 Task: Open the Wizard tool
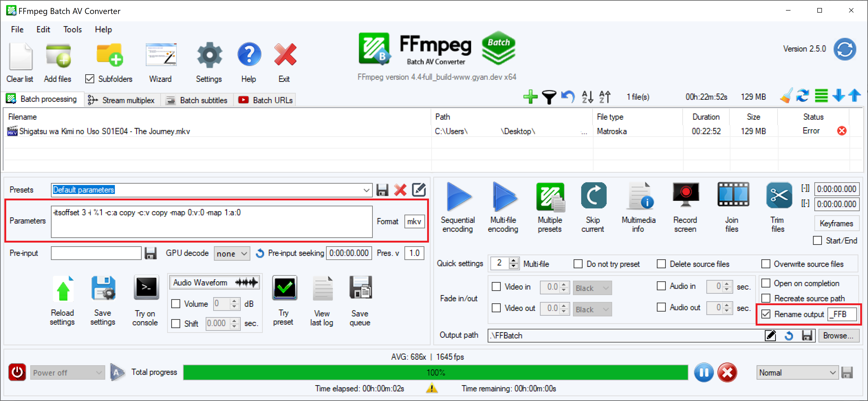pos(161,55)
